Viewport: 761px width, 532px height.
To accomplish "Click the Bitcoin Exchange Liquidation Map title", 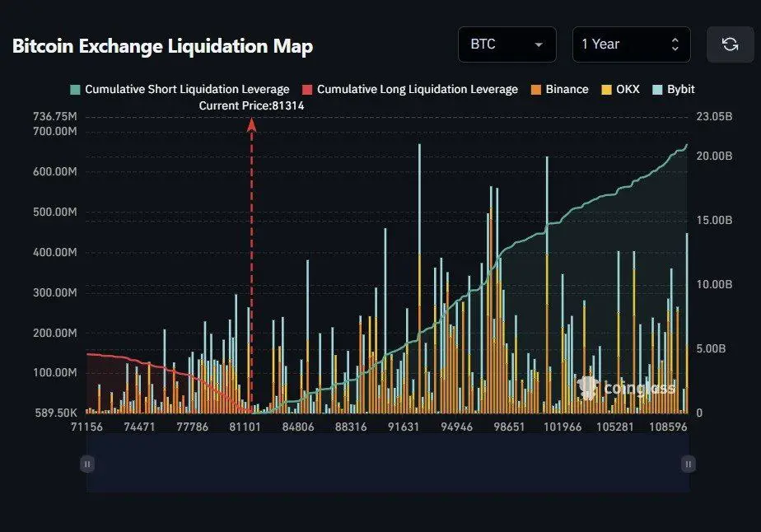I will 162,46.
